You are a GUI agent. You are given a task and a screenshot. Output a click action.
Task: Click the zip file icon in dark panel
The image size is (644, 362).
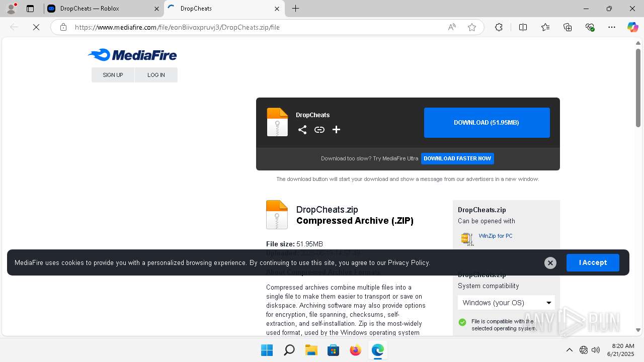click(x=277, y=122)
